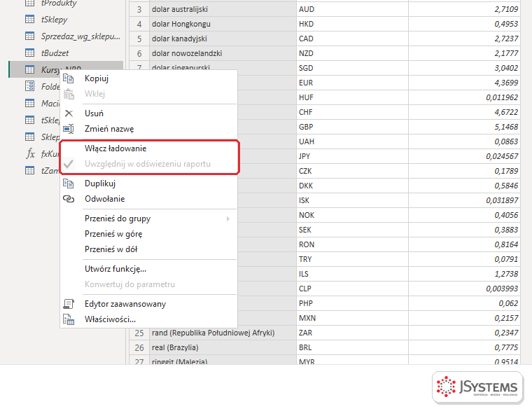Select row number 3 header
The height and width of the screenshot is (409, 532).
point(139,9)
